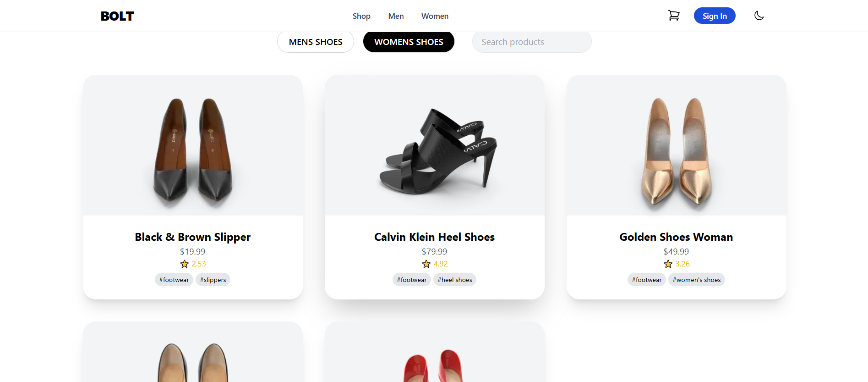The image size is (868, 382).
Task: Toggle dark mode with the moon icon
Action: point(759,15)
